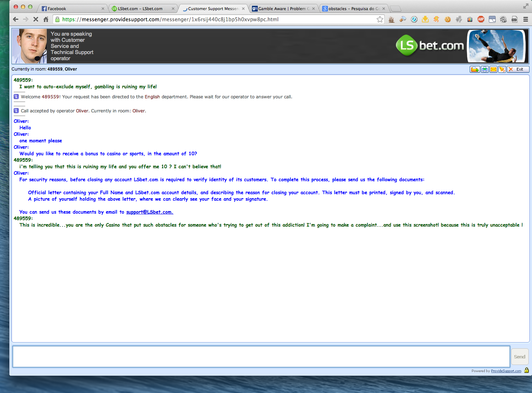Open the cookie extension icon
Screen dimensions: 532x393
click(447, 19)
